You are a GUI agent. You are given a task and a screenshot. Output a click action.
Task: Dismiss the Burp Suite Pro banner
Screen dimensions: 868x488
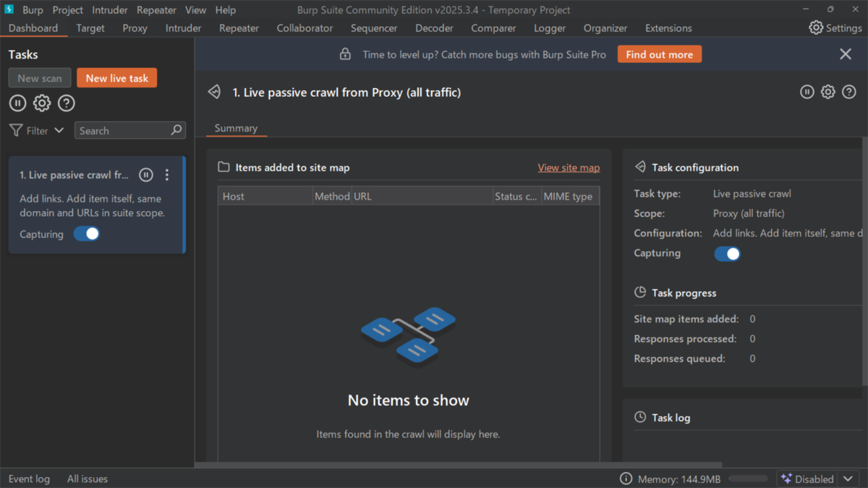[x=845, y=54]
